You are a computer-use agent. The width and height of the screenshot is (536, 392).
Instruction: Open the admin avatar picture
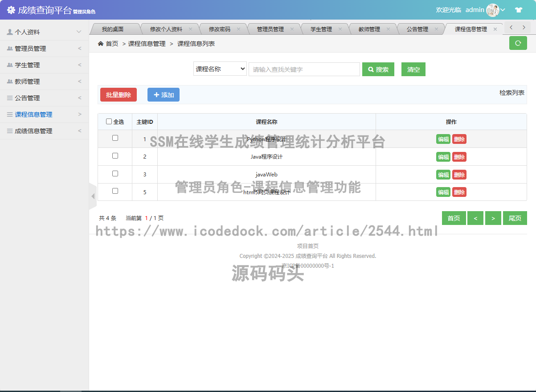pyautogui.click(x=493, y=10)
